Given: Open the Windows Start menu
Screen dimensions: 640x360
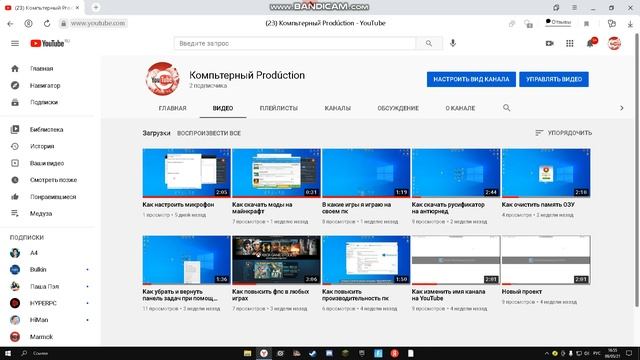Looking at the screenshot, I should (x=8, y=353).
